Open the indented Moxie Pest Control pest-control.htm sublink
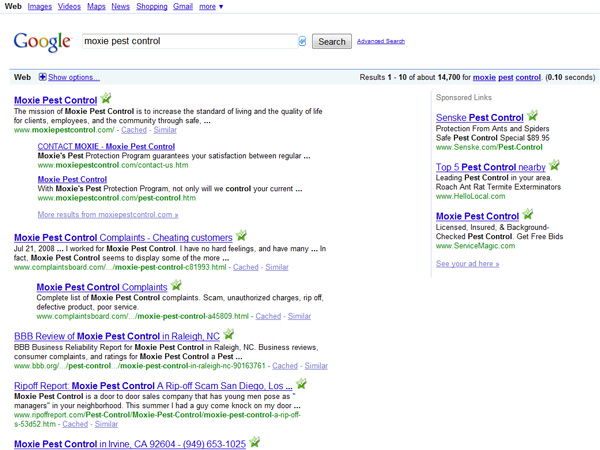This screenshot has height=450, width=600. pyautogui.click(x=72, y=179)
